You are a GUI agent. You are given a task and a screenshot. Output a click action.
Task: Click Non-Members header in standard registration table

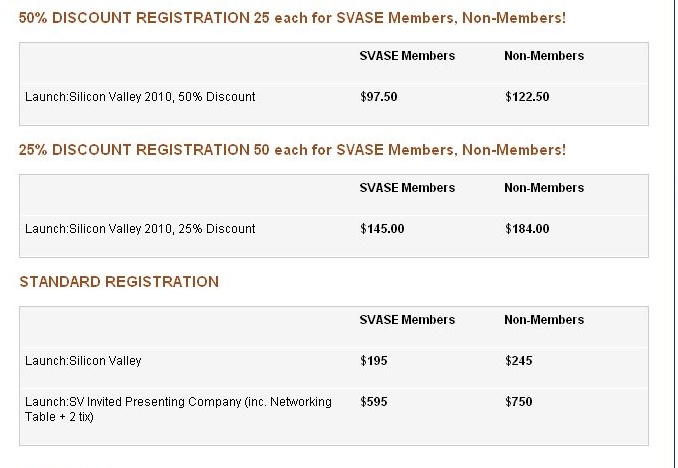point(544,320)
